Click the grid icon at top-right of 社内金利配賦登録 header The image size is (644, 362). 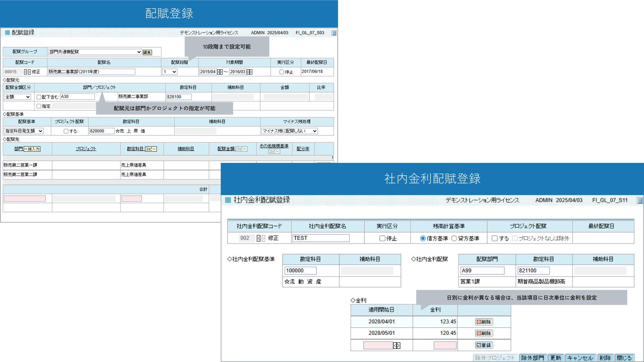point(640,200)
